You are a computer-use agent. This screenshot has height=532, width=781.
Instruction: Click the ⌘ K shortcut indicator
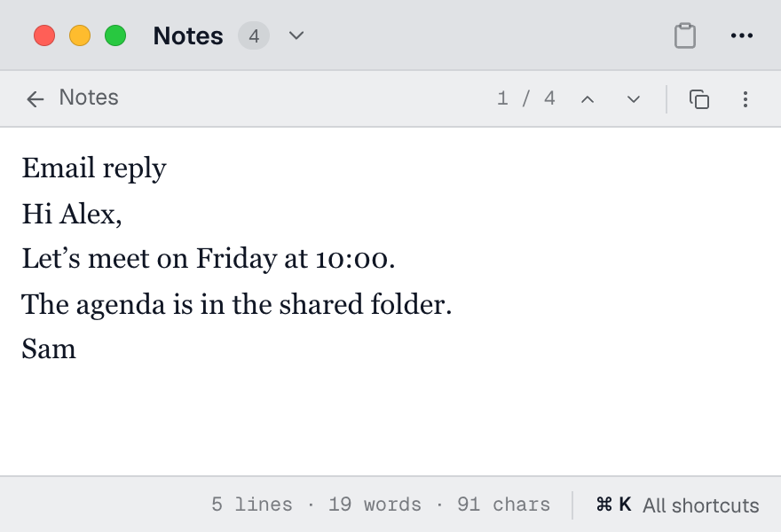pyautogui.click(x=613, y=505)
